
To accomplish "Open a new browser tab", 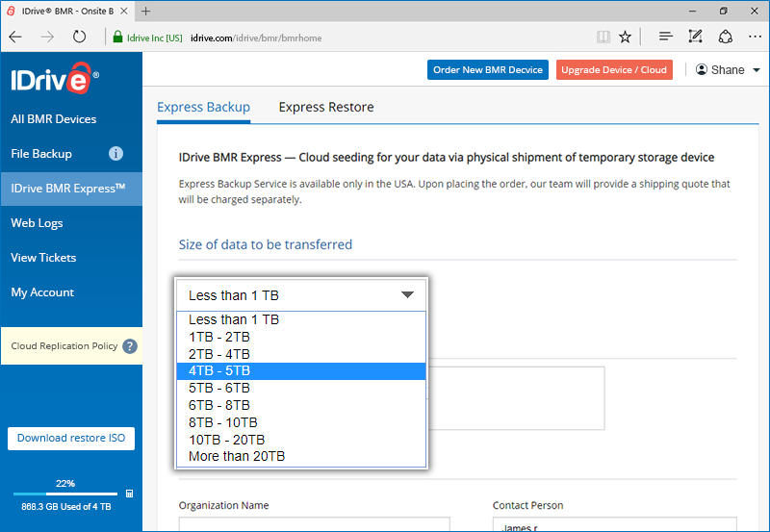I will tap(145, 11).
